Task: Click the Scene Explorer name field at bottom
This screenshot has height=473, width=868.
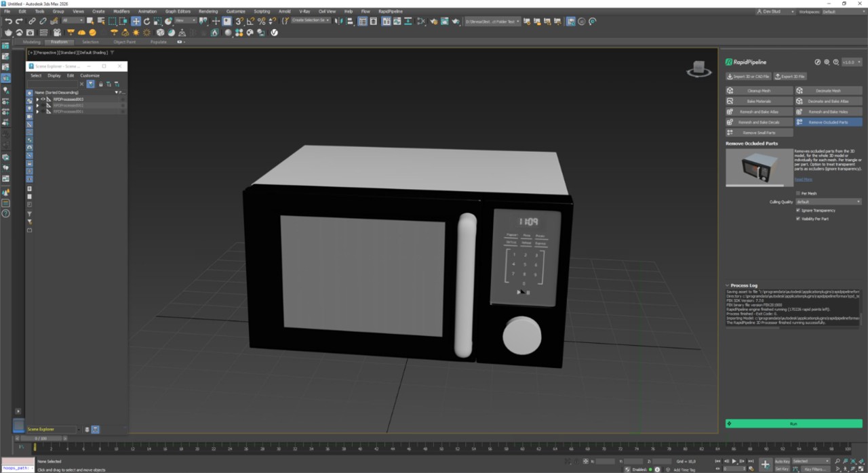Action: tap(51, 429)
